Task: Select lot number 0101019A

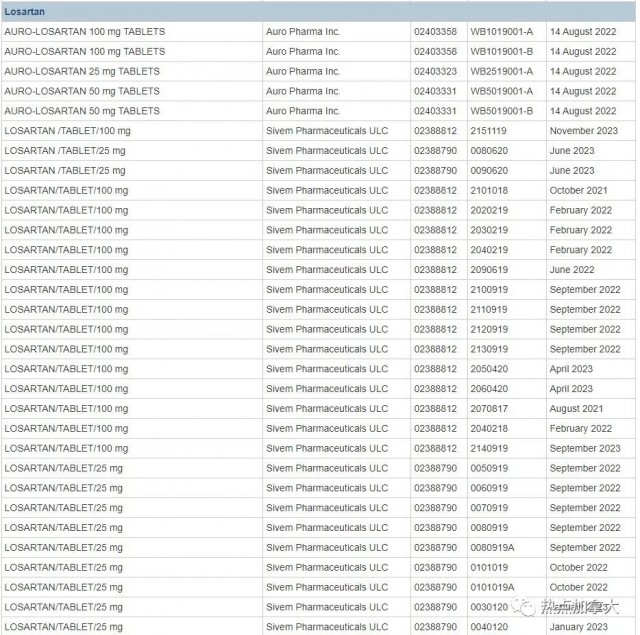Action: pos(492,588)
